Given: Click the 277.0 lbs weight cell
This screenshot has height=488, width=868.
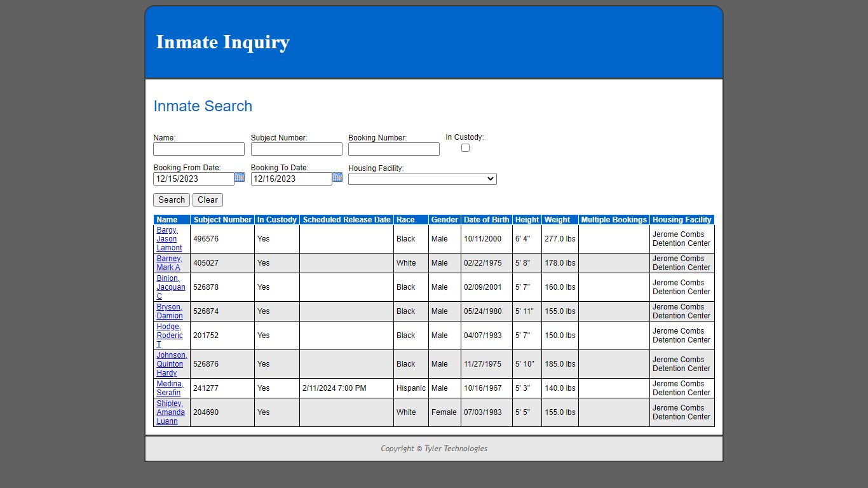Looking at the screenshot, I should click(560, 239).
